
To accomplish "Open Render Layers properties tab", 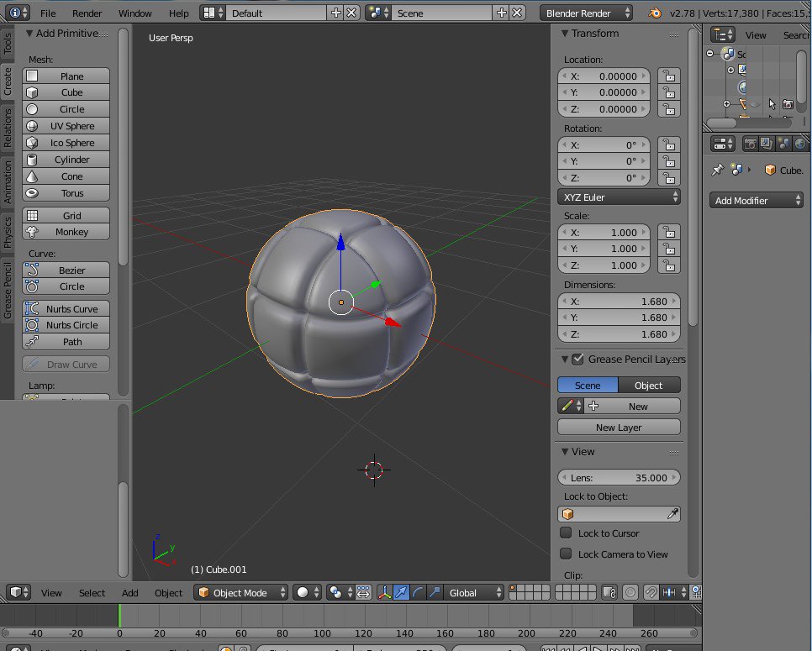I will pyautogui.click(x=767, y=144).
